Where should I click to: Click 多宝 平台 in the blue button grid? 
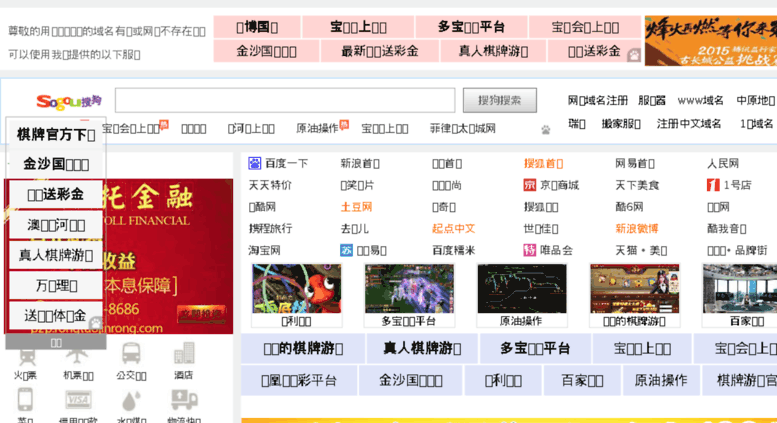coord(535,349)
